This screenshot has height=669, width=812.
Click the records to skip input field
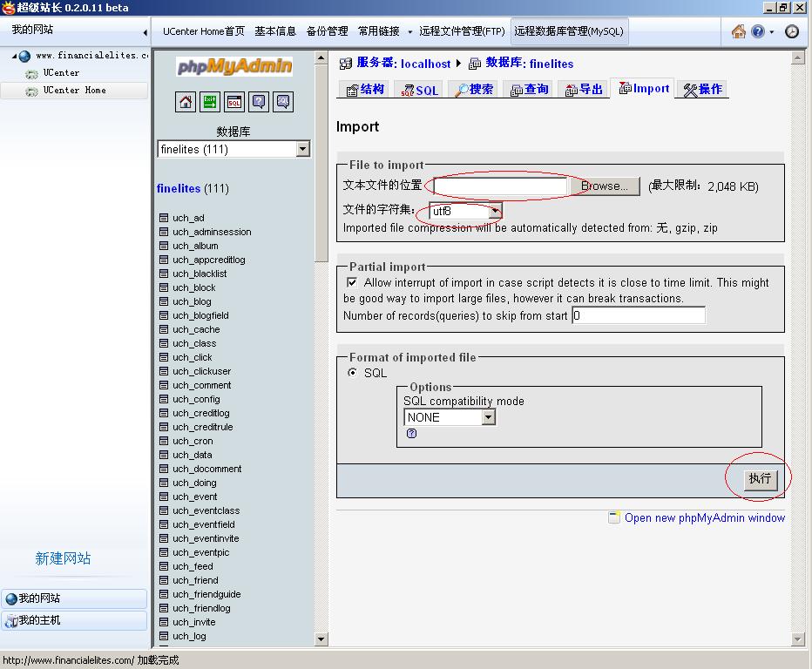pos(638,315)
